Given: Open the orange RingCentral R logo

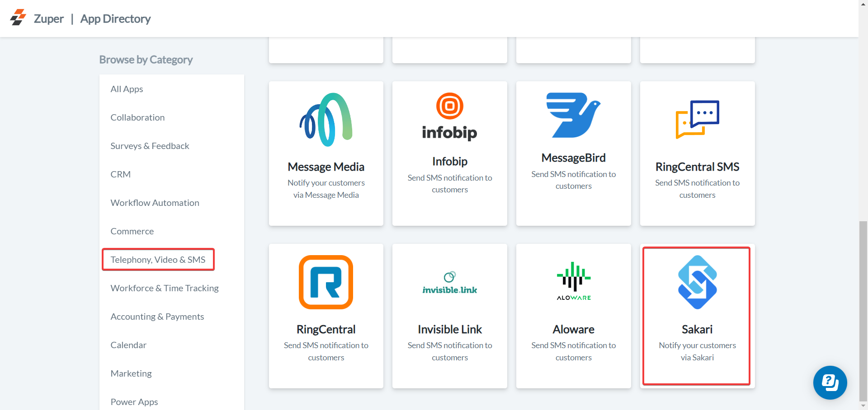Looking at the screenshot, I should (x=326, y=282).
